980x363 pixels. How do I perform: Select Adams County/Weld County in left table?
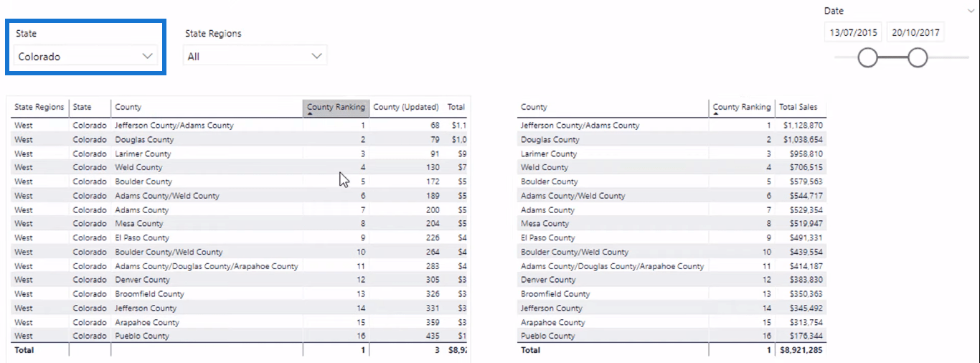167,195
